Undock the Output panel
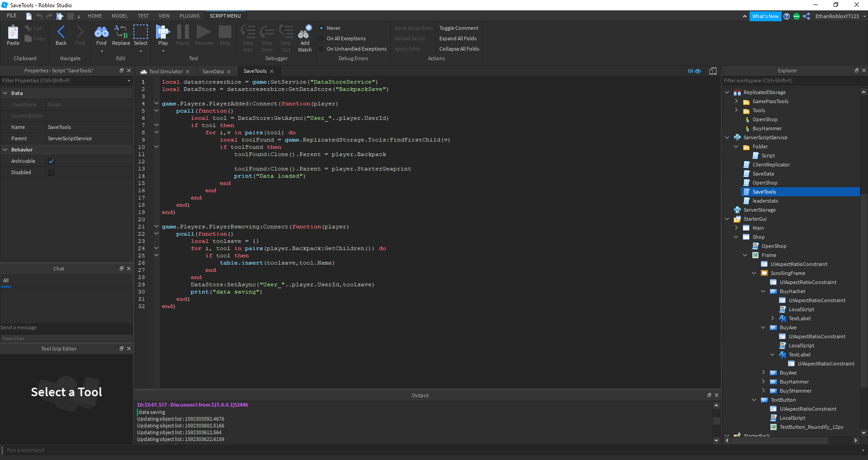This screenshot has height=460, width=868. pos(709,395)
